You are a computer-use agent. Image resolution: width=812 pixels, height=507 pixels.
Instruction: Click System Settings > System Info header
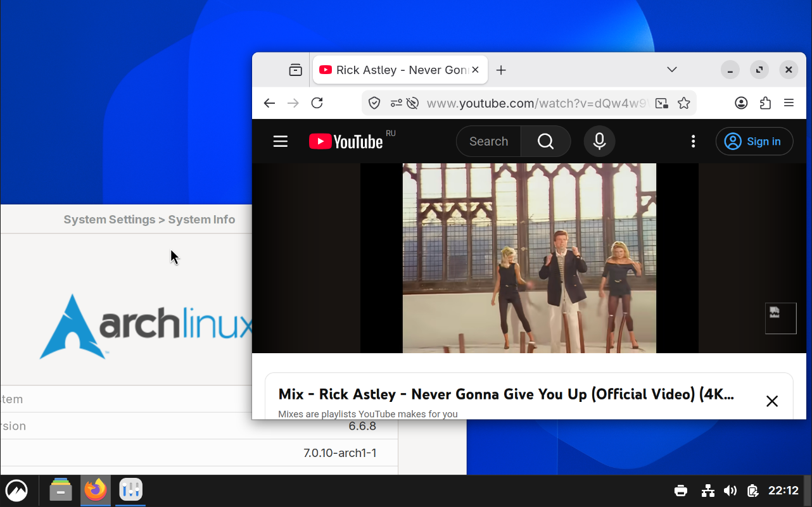pyautogui.click(x=149, y=220)
